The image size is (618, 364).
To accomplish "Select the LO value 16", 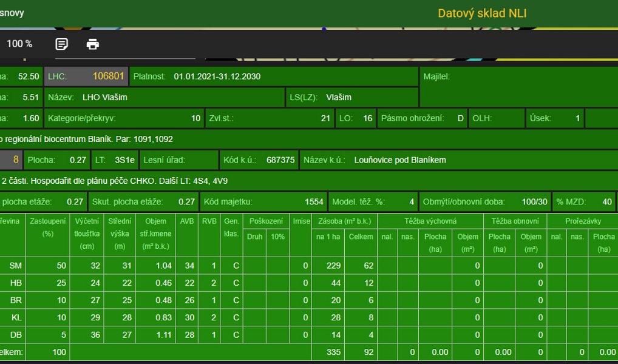I will [x=368, y=118].
